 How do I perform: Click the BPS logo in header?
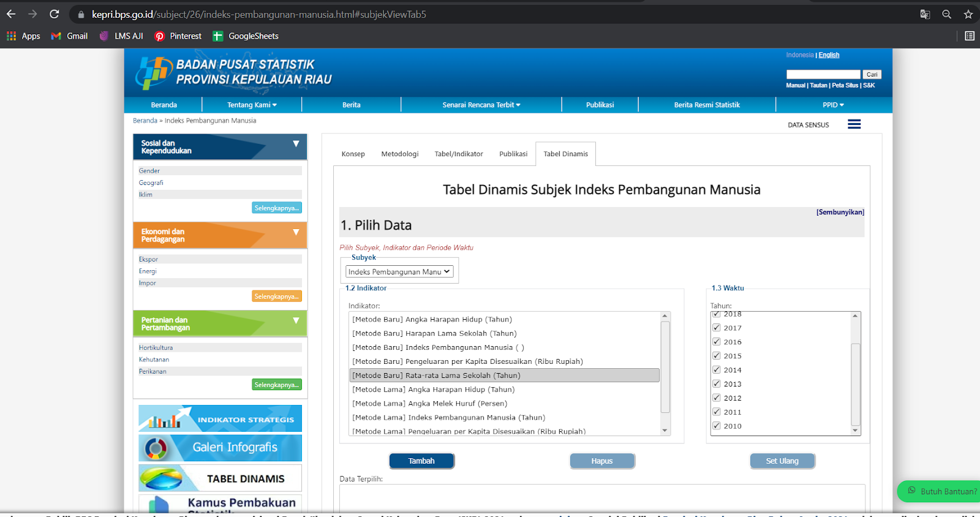point(154,73)
